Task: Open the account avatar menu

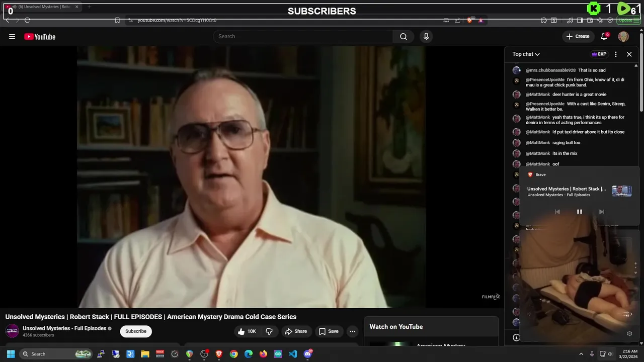Action: [623, 36]
